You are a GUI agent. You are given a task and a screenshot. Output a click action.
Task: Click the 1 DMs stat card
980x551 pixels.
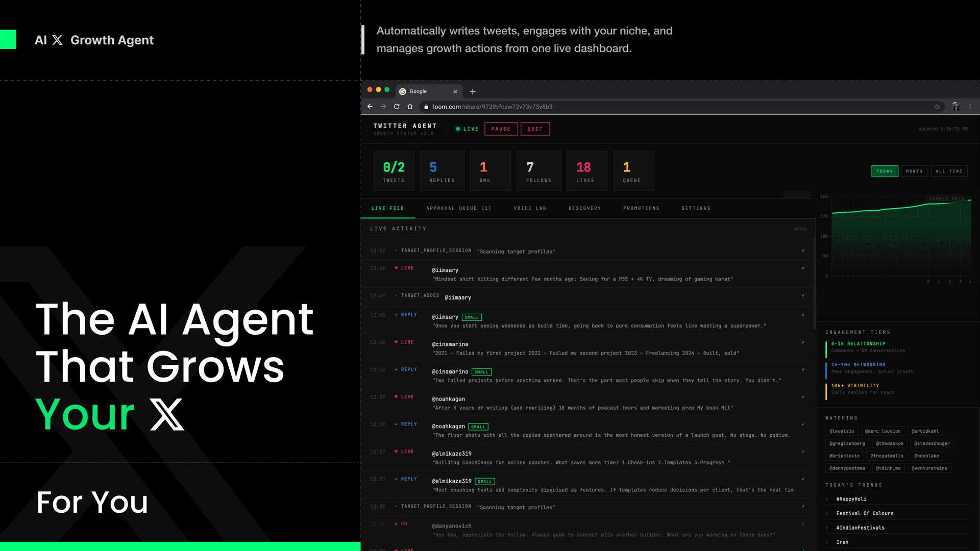[x=490, y=171]
